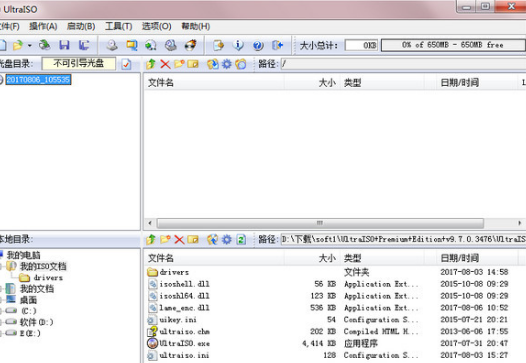Image resolution: width=526 pixels, height=363 pixels.
Task: Click the Burn CD/DVD image flame icon
Action: [191, 45]
